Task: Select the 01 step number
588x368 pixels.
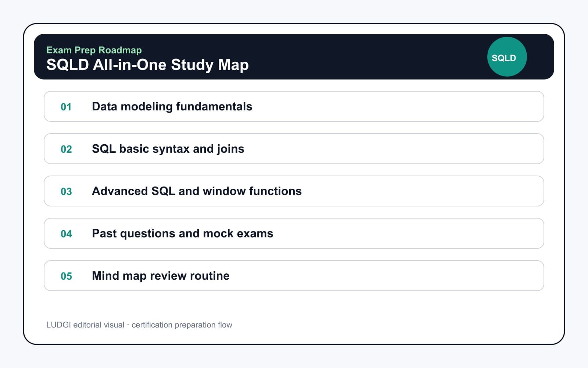Action: tap(66, 107)
